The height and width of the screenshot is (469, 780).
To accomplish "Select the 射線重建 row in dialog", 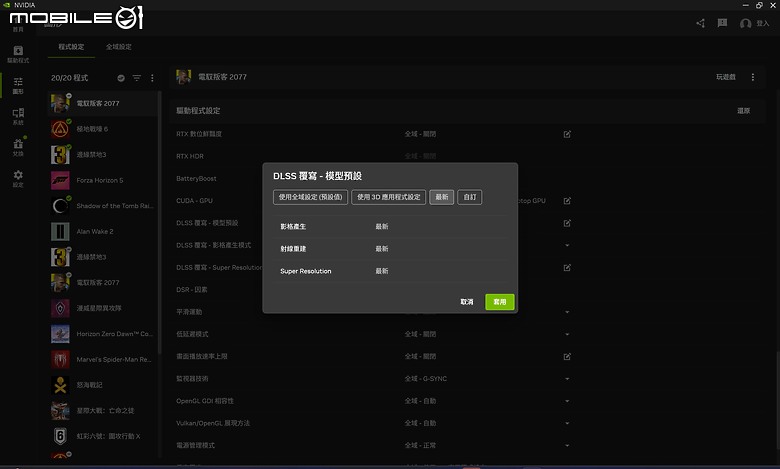I will coord(390,249).
